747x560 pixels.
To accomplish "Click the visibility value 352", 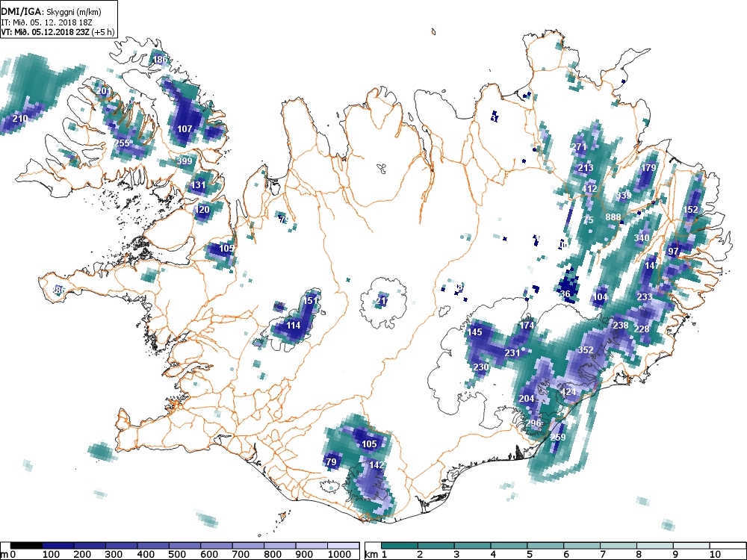I will (x=586, y=349).
